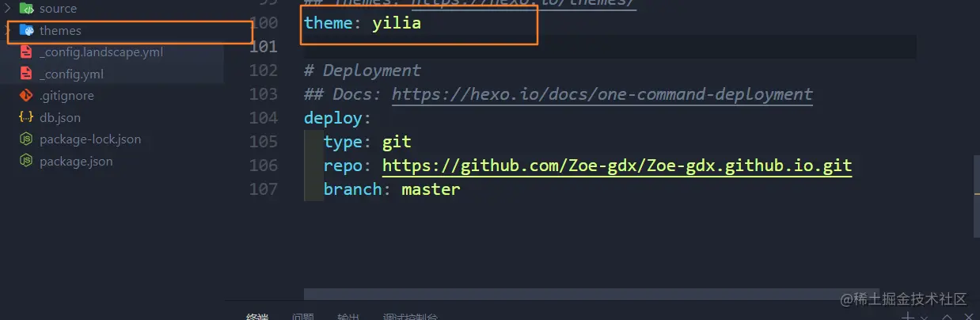Viewport: 980px width, 320px height.
Task: Select the themes folder name
Action: pyautogui.click(x=60, y=31)
